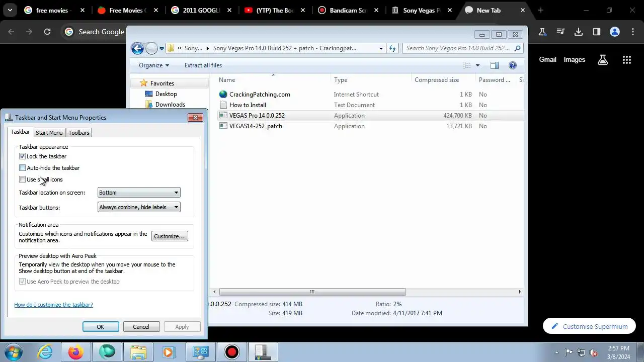This screenshot has width=644, height=362.
Task: Toggle the Explorer preview pane icon
Action: [x=495, y=65]
